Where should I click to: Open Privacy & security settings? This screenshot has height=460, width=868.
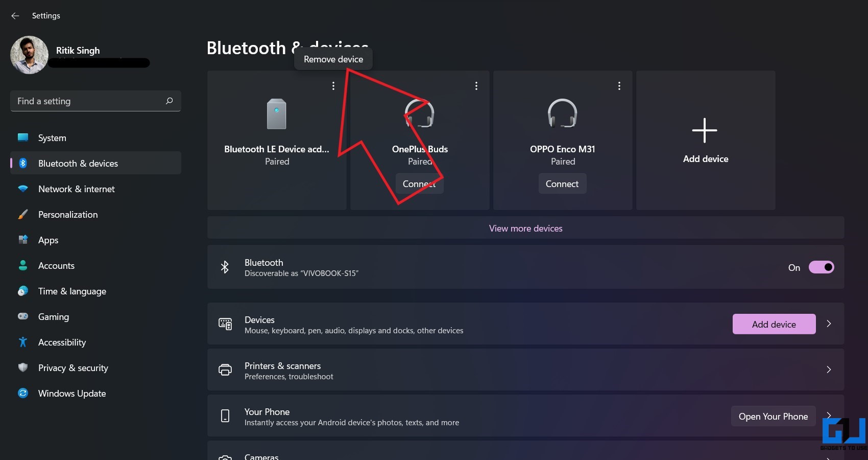(x=95, y=368)
